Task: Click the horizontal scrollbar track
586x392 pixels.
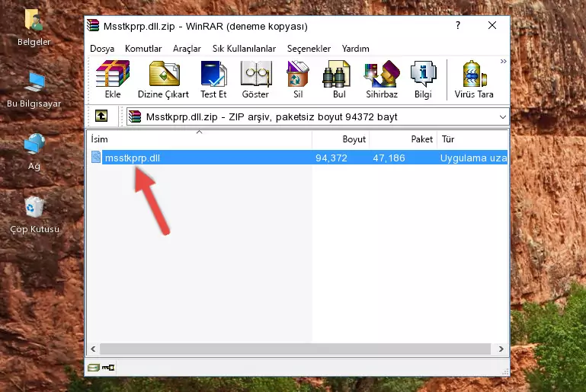Action: [x=295, y=349]
